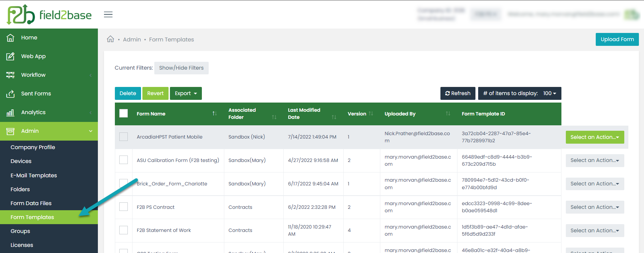644x253 pixels.
Task: Click the 6/2/2022 2:32:28 PM date cell
Action: pyautogui.click(x=312, y=207)
